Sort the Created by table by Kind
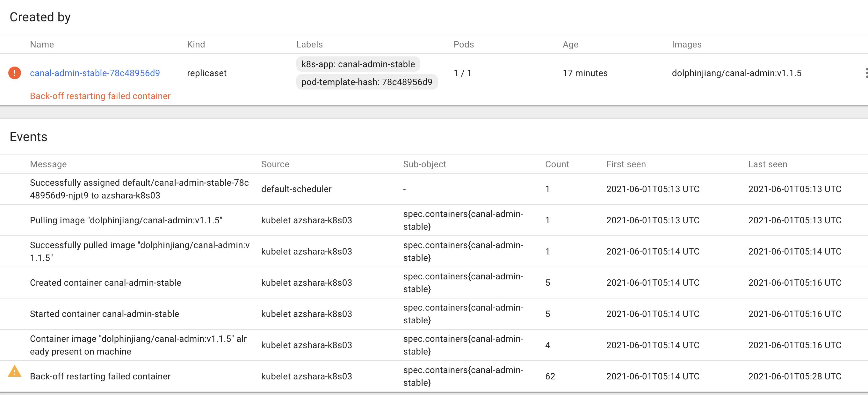The width and height of the screenshot is (868, 395). coord(196,44)
